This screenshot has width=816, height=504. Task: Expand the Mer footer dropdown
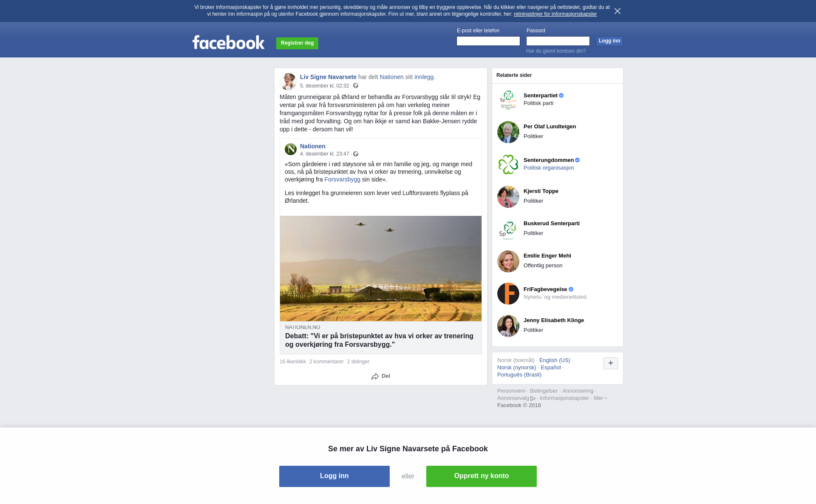[600, 398]
